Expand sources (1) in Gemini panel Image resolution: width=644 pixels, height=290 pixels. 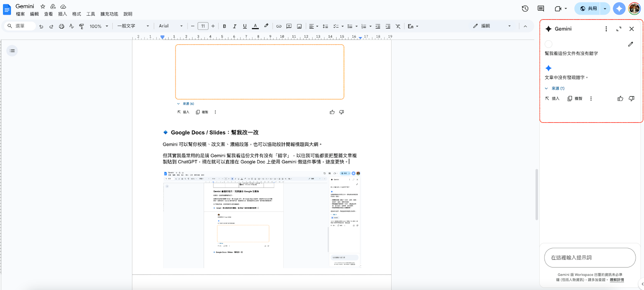tap(555, 88)
